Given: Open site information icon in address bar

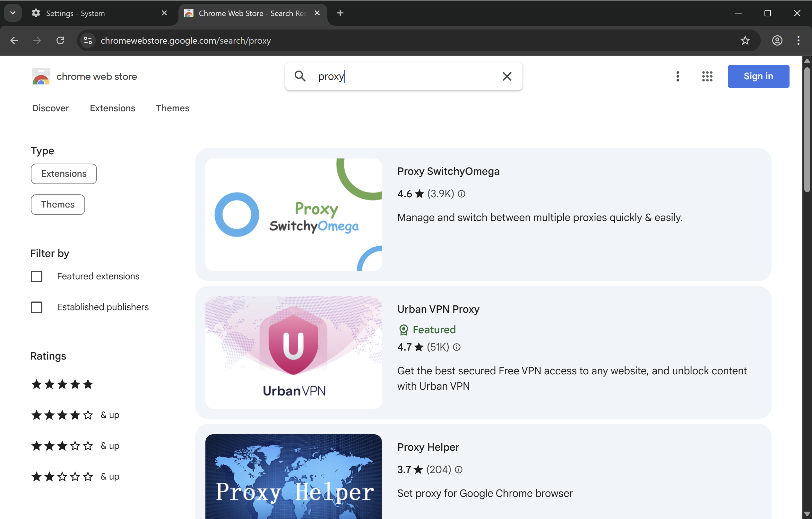Looking at the screenshot, I should click(x=88, y=41).
